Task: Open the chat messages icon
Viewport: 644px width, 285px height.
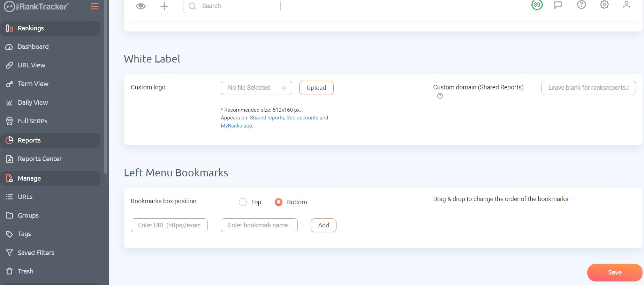Action: tap(558, 5)
